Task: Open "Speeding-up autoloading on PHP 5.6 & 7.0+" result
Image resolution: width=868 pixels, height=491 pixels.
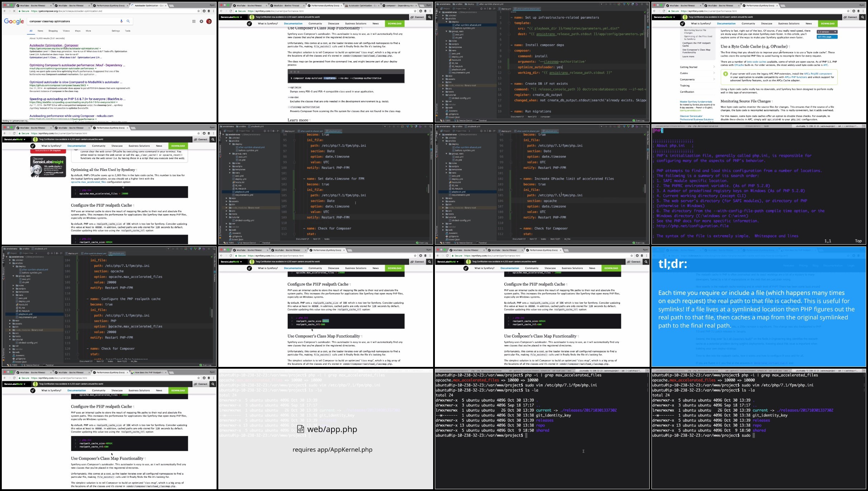Action: [78, 99]
